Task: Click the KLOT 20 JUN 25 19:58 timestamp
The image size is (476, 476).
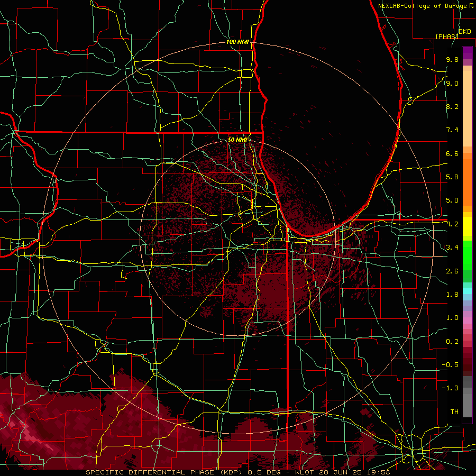Action: pos(343,472)
